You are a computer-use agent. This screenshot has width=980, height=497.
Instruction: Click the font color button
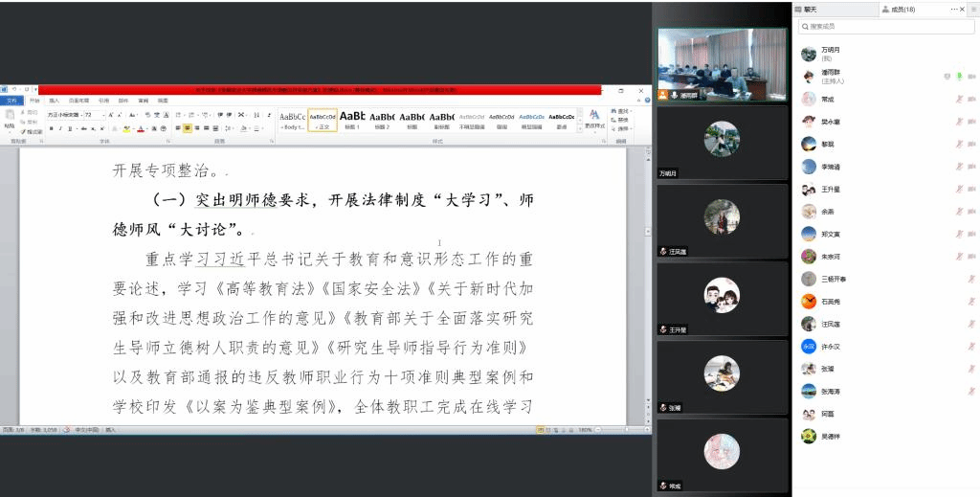click(141, 128)
